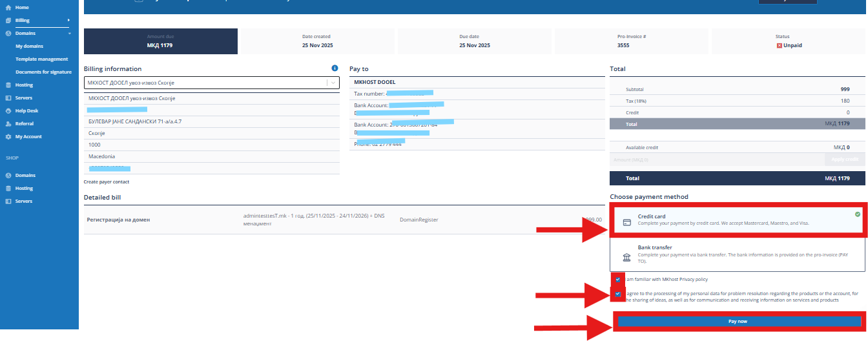Image resolution: width=868 pixels, height=341 pixels.
Task: Open My Account gear icon
Action: (x=8, y=136)
